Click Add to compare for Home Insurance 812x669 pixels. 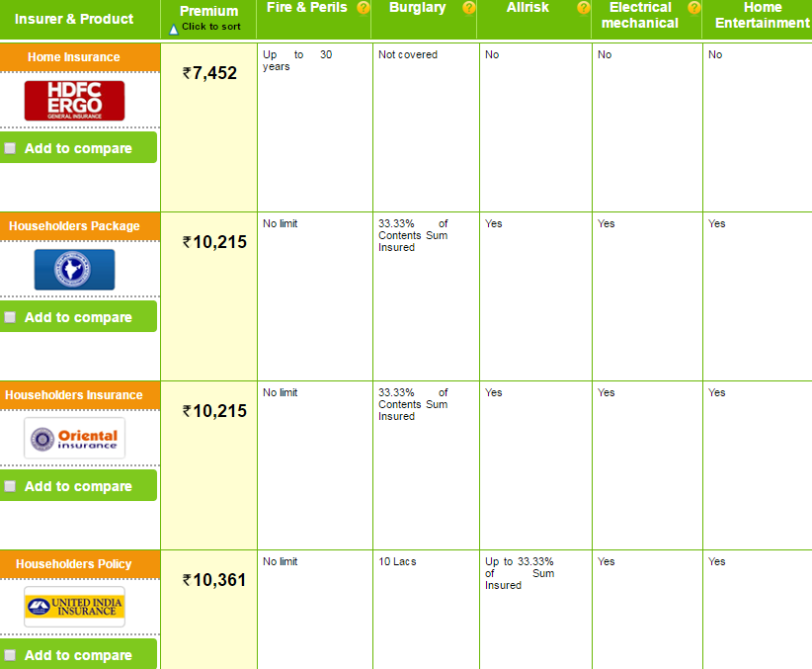(x=78, y=147)
